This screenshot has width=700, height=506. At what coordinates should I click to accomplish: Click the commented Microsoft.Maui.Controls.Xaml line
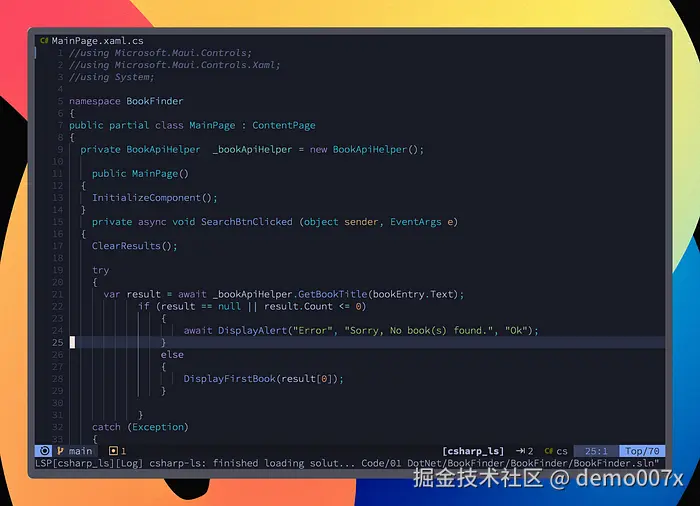click(x=175, y=65)
